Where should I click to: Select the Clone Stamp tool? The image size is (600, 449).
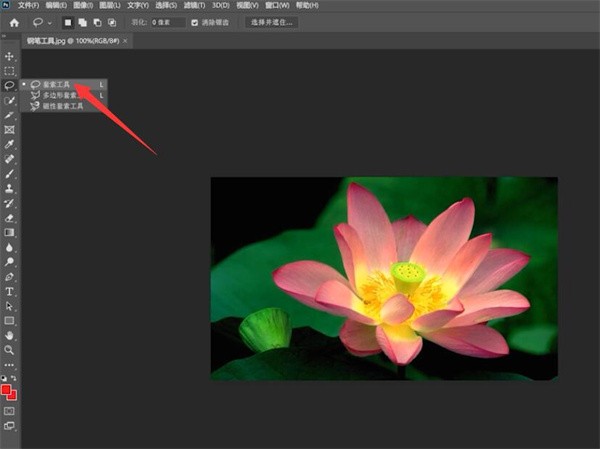[9, 188]
